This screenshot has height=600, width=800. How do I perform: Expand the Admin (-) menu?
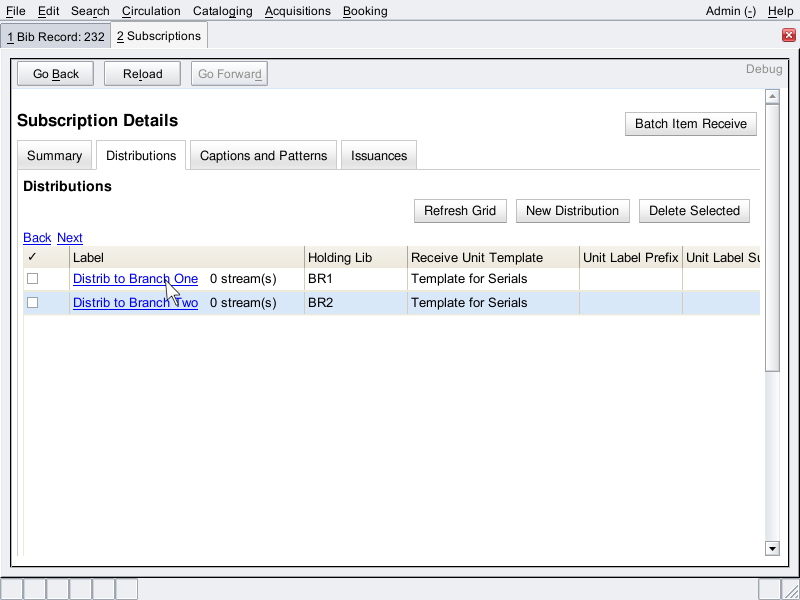click(x=730, y=11)
